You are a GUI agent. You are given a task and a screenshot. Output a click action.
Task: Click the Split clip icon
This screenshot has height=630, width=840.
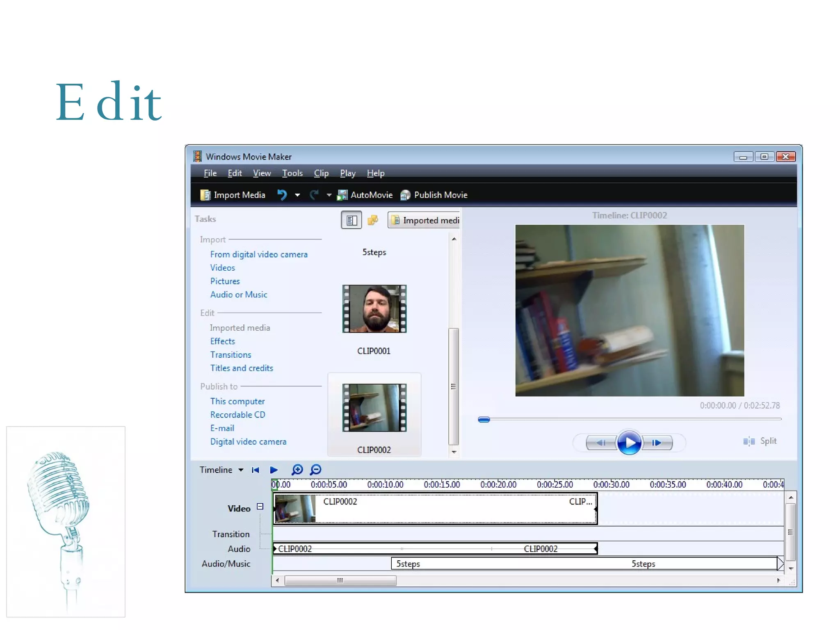pos(749,441)
